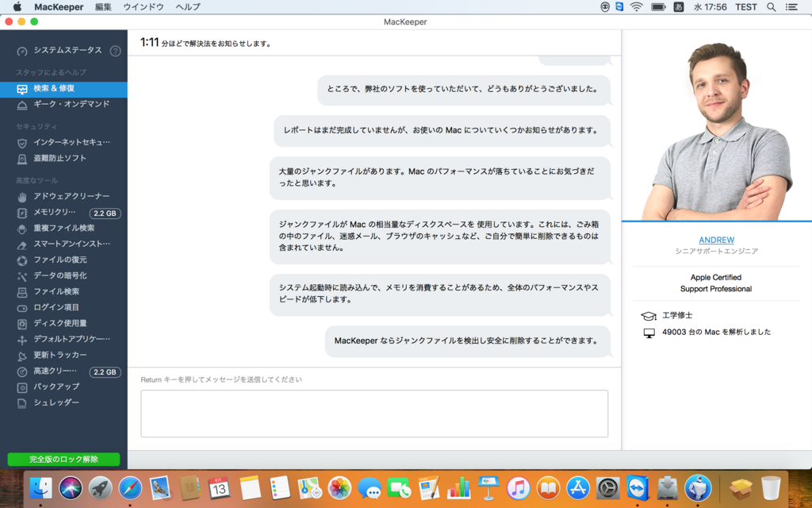
Task: Open iTunes from the Dock
Action: (x=519, y=488)
